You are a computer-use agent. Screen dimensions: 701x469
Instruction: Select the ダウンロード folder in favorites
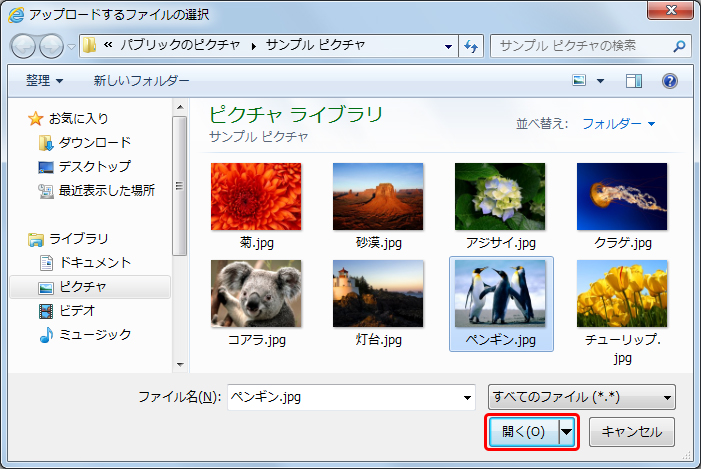click(93, 142)
